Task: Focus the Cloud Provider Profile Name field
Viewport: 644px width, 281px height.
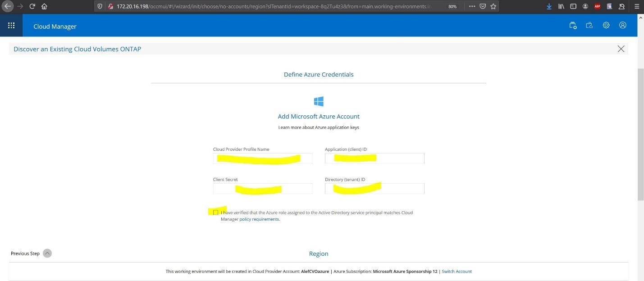Action: [x=263, y=159]
